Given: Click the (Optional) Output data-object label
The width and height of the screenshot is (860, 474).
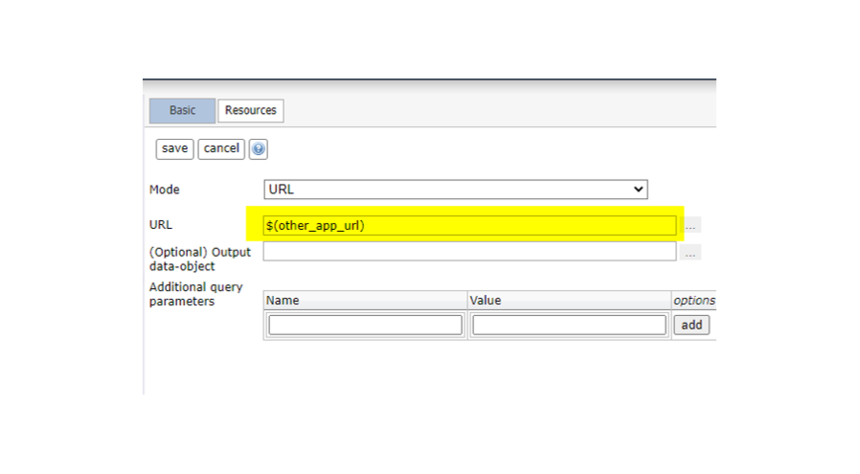Looking at the screenshot, I should click(200, 259).
